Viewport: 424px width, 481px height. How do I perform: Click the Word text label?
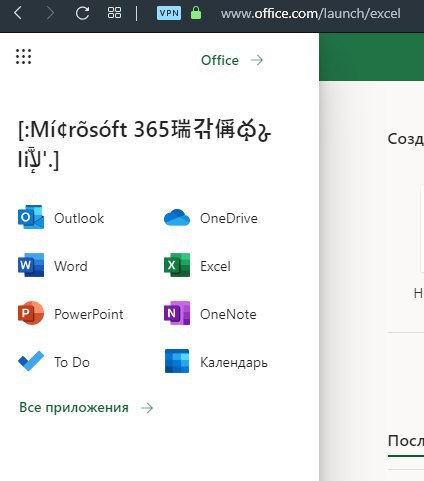[71, 266]
